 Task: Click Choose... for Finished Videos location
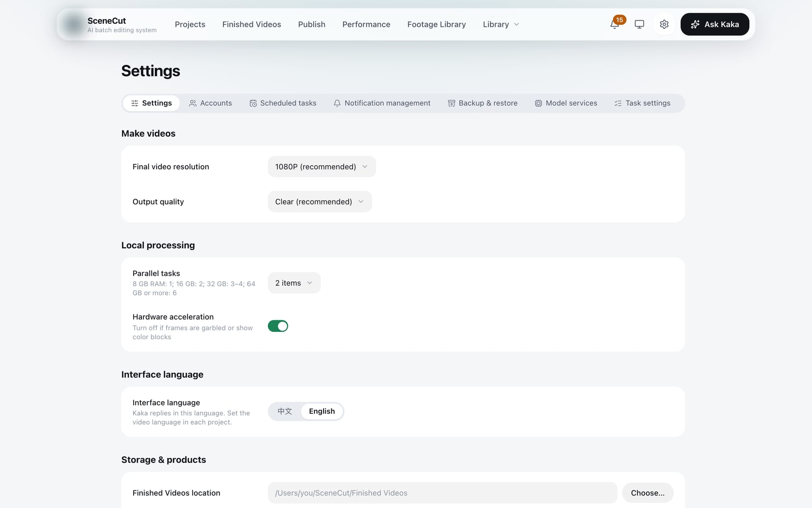pos(648,493)
